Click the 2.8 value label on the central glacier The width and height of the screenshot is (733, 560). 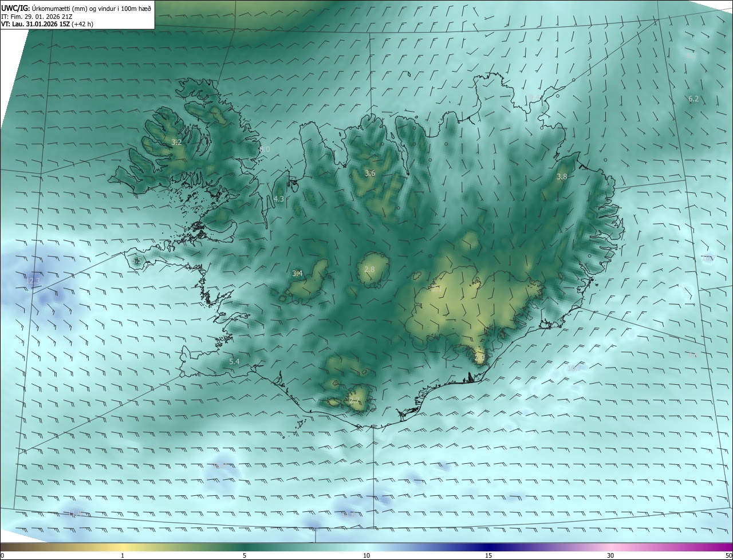[369, 270]
